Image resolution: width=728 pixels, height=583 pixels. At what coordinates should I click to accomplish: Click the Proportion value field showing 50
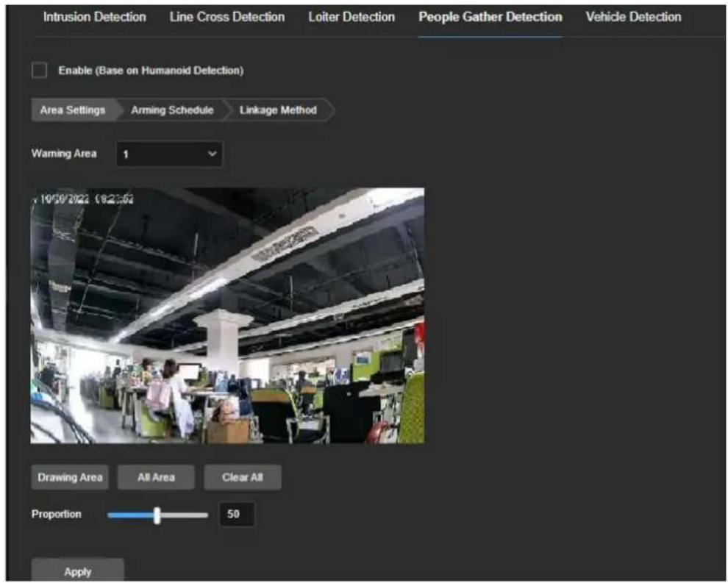pyautogui.click(x=237, y=515)
